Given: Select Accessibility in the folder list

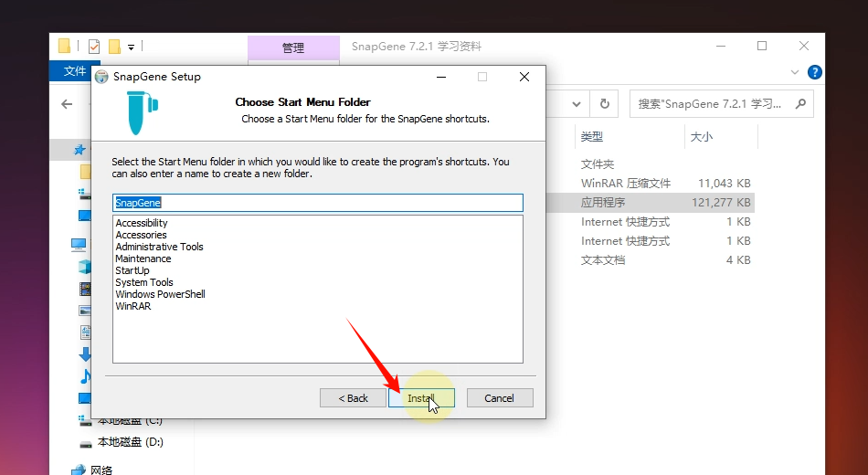Looking at the screenshot, I should coord(142,223).
